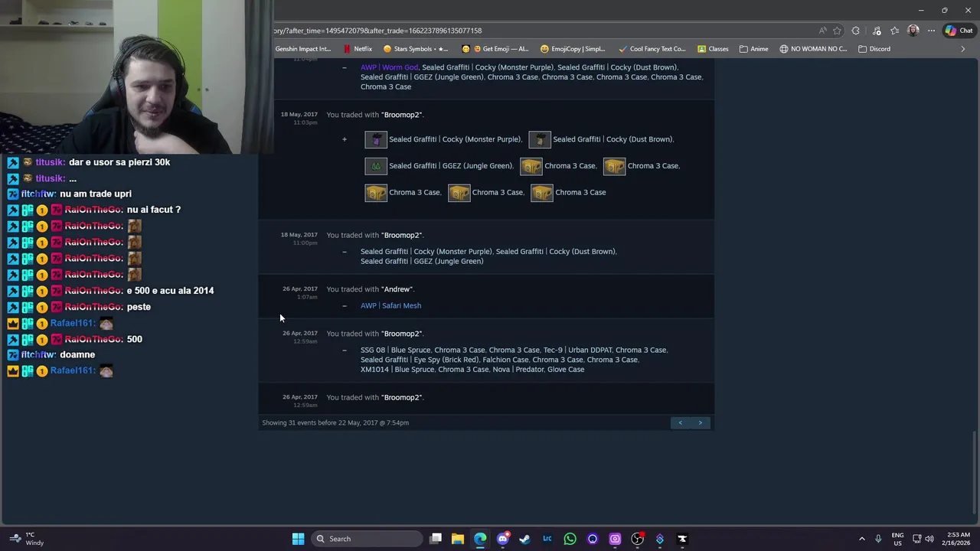Click Sealed Graffiti Cocky Monster Purple thumbnail

click(x=375, y=139)
